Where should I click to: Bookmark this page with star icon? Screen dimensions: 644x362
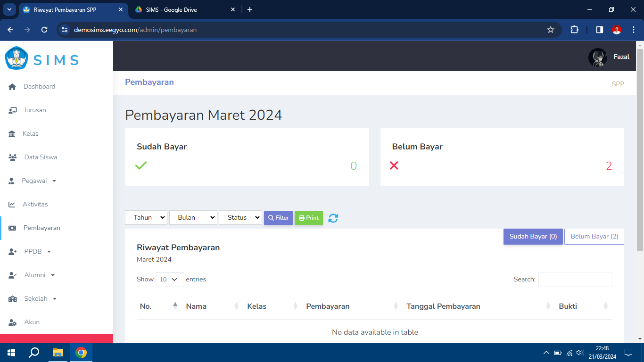550,30
